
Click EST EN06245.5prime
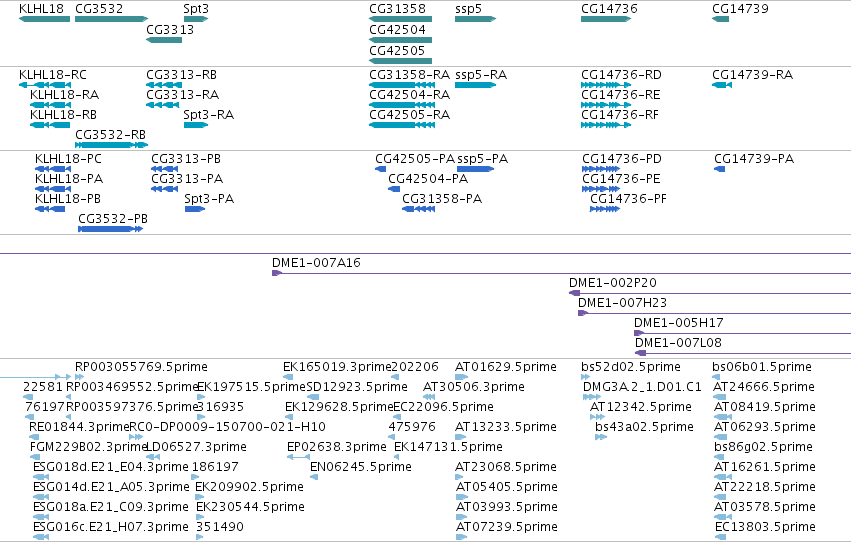coord(314,477)
